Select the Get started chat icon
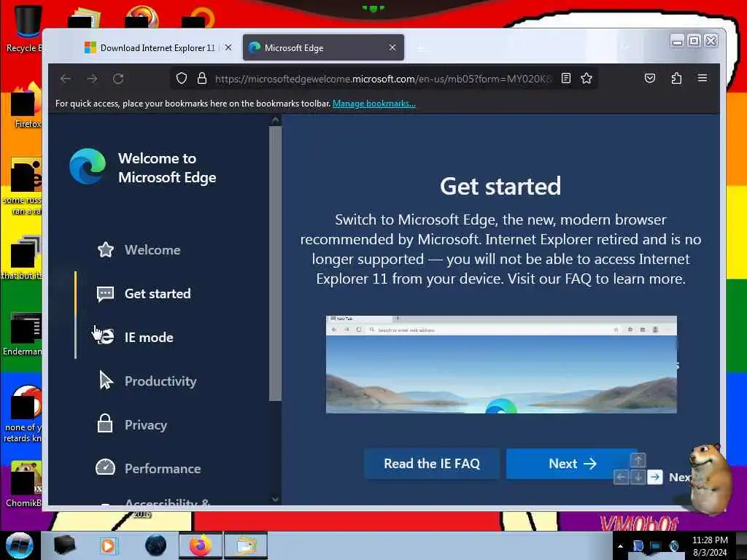Screen dimensions: 747x560 (105, 294)
